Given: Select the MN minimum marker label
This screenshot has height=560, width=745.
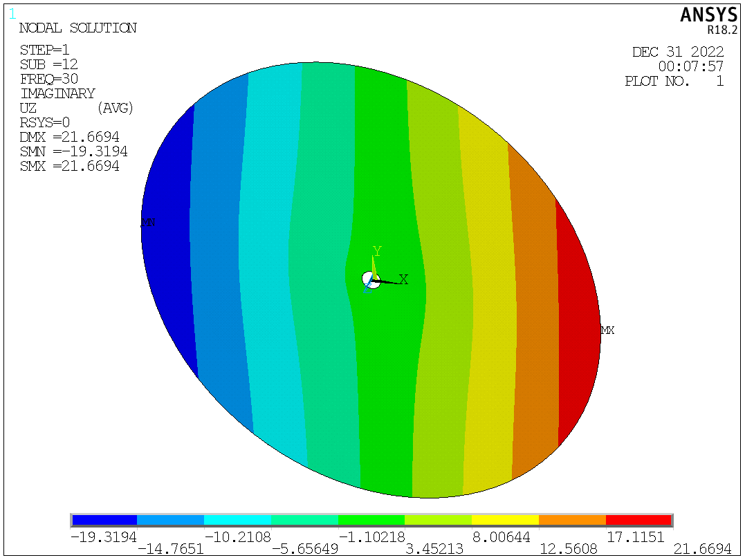Looking at the screenshot, I should [147, 223].
